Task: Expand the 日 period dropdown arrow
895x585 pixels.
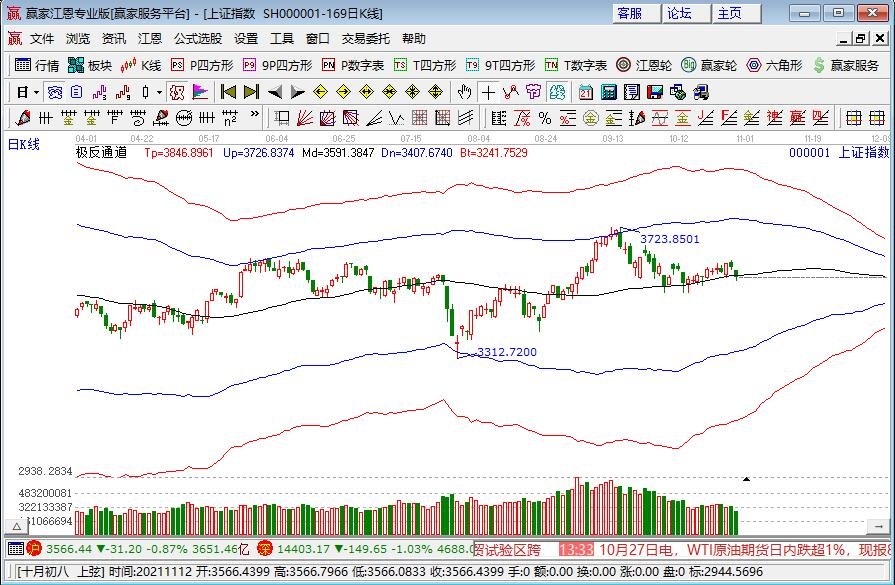Action: tap(36, 92)
